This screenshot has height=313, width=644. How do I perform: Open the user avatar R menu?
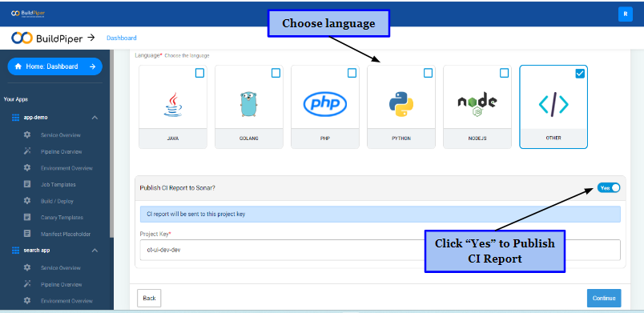[625, 14]
